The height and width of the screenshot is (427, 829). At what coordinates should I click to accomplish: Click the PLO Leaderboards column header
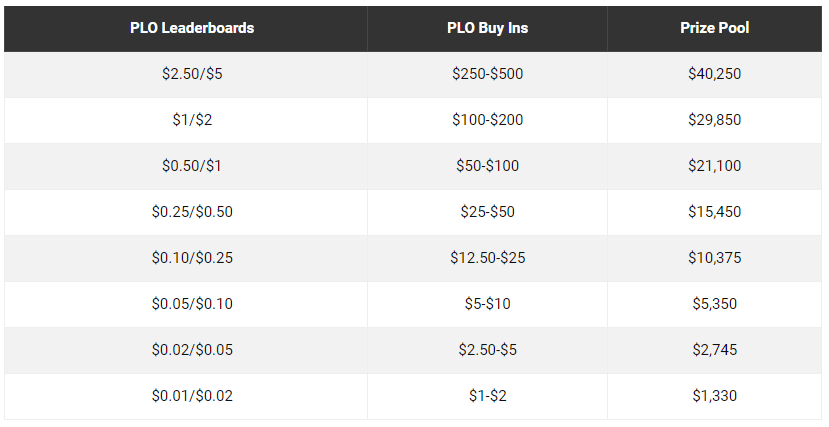pos(186,29)
